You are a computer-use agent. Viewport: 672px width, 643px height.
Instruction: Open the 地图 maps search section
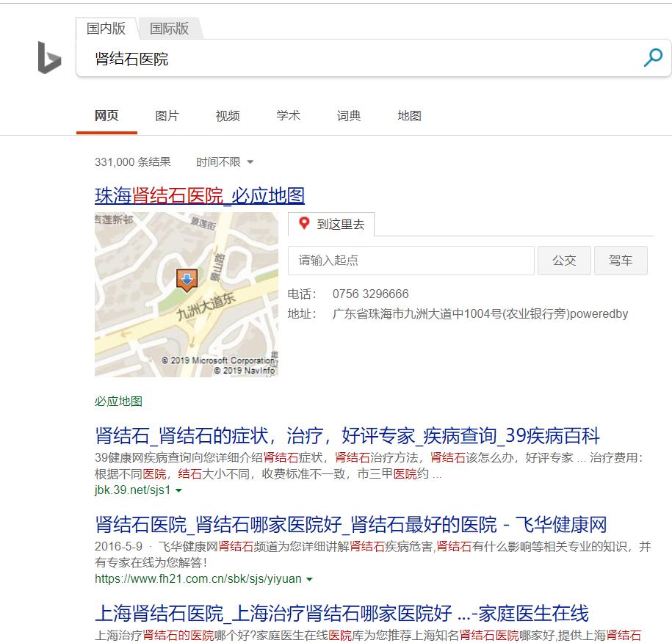(408, 115)
